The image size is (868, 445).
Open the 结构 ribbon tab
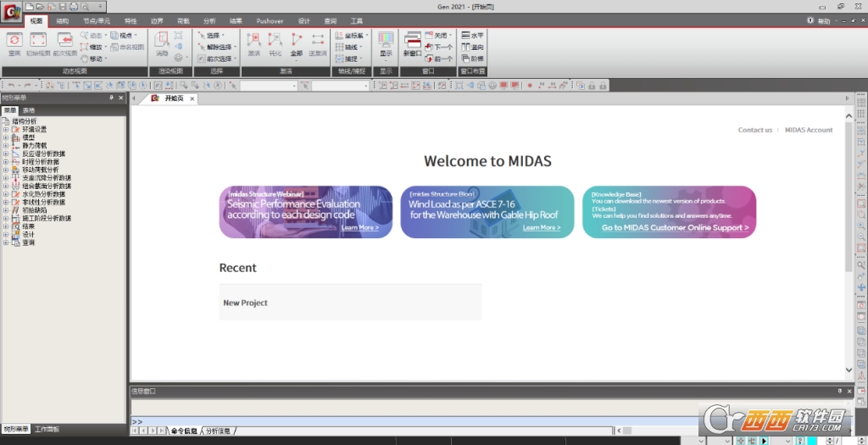tap(63, 21)
